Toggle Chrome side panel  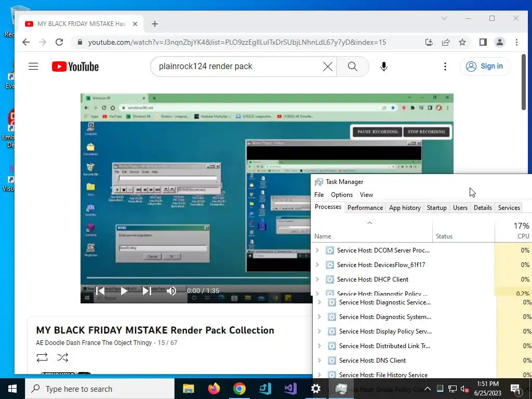pyautogui.click(x=483, y=42)
